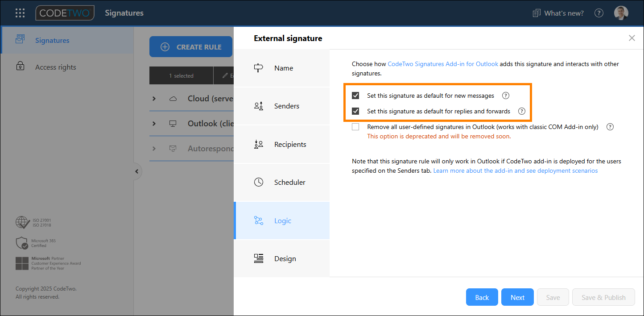Open help for replies and forwards option
Image resolution: width=644 pixels, height=316 pixels.
pyautogui.click(x=521, y=111)
